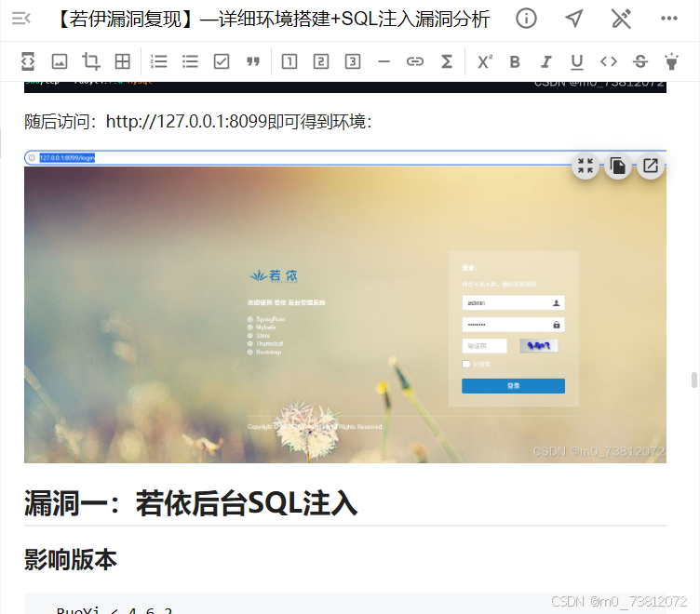This screenshot has height=614, width=700.
Task: Apply superscript formatting
Action: (484, 61)
